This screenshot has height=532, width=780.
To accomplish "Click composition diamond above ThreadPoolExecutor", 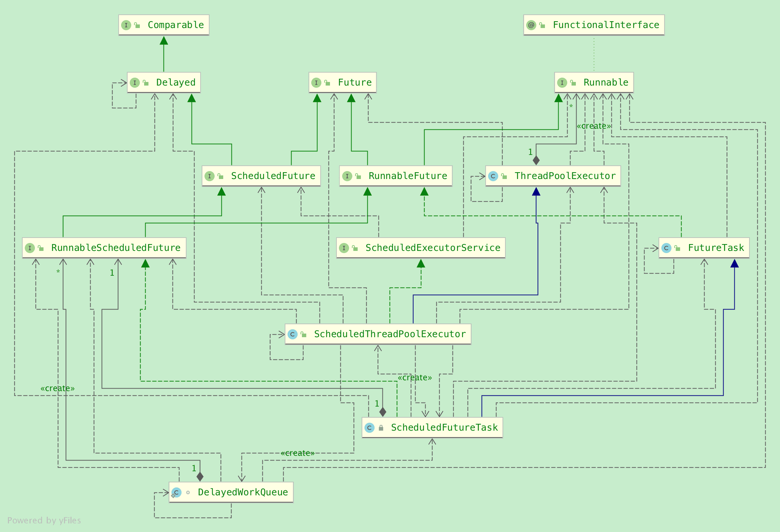I will 536,160.
